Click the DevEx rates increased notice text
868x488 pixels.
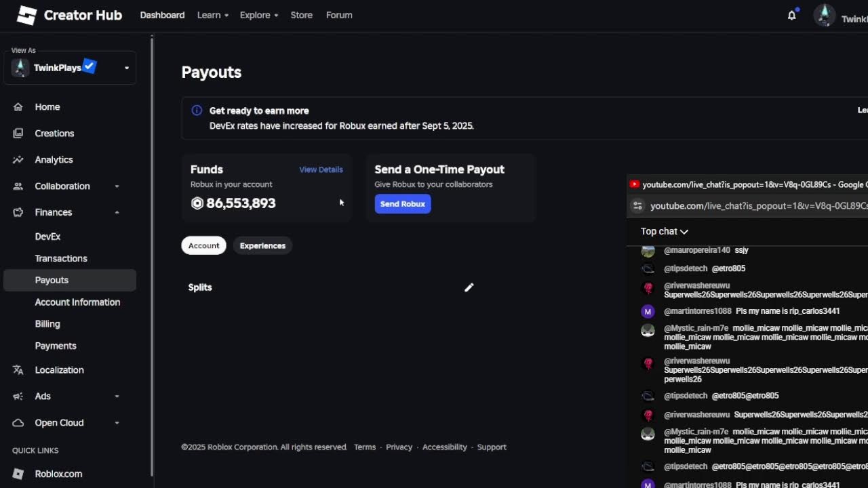click(x=341, y=126)
